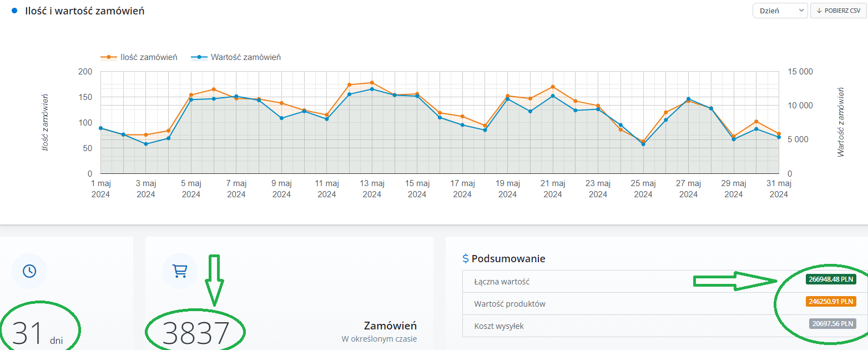Open the Dzień period dropdown

780,11
